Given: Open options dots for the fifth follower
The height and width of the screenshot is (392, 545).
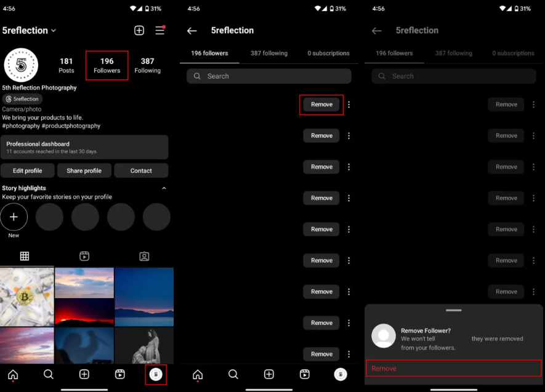Looking at the screenshot, I should tap(349, 229).
